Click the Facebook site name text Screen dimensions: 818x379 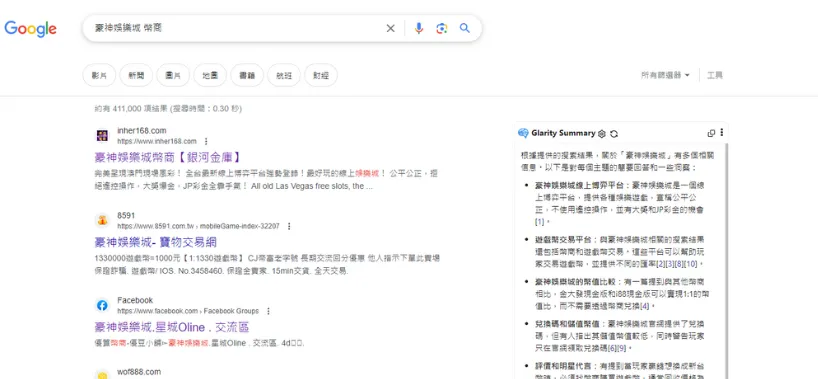click(x=135, y=300)
